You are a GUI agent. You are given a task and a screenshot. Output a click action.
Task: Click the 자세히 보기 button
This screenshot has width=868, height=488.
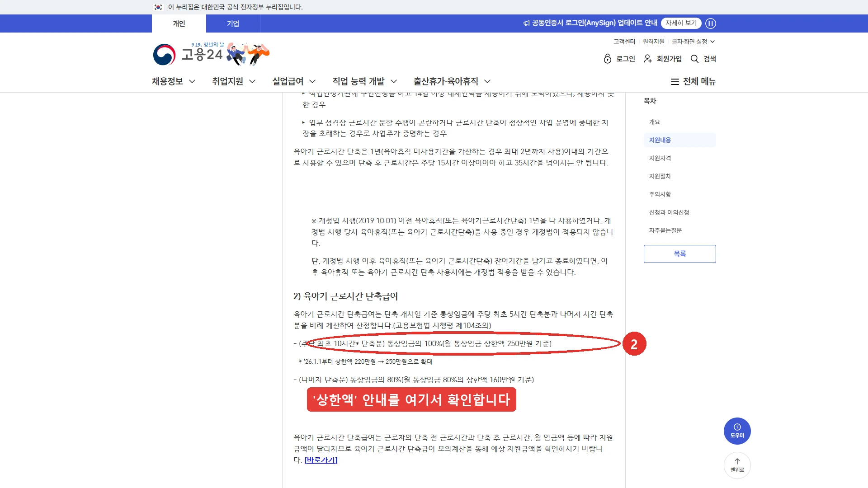click(681, 23)
